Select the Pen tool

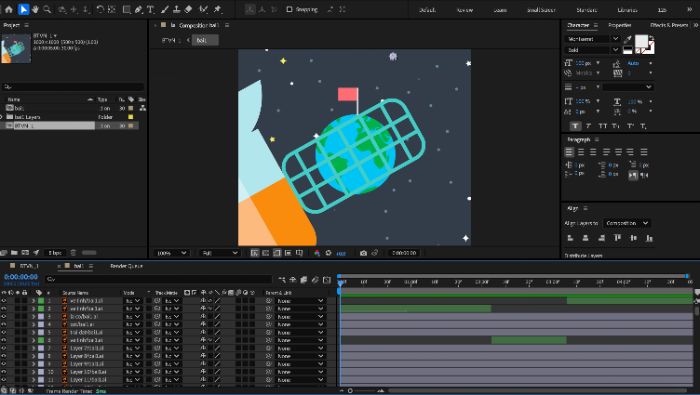click(x=139, y=9)
